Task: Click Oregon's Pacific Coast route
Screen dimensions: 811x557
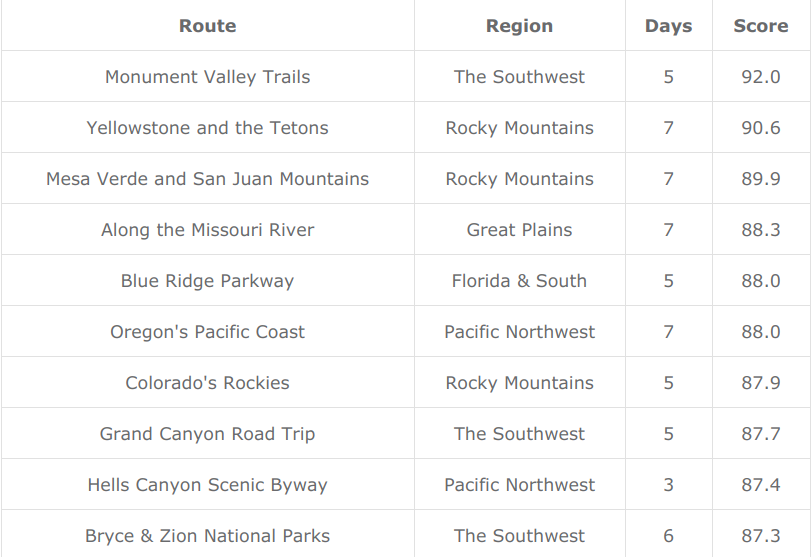Action: (x=207, y=332)
